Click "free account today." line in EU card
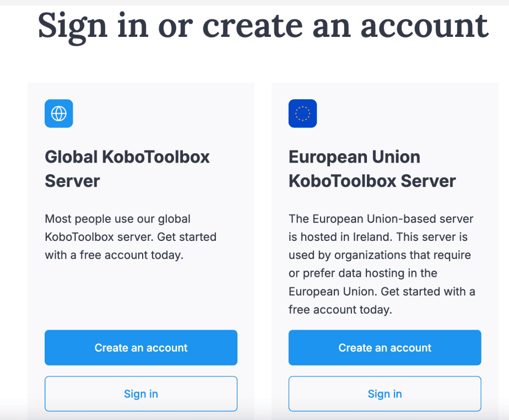509x420 pixels. [340, 310]
